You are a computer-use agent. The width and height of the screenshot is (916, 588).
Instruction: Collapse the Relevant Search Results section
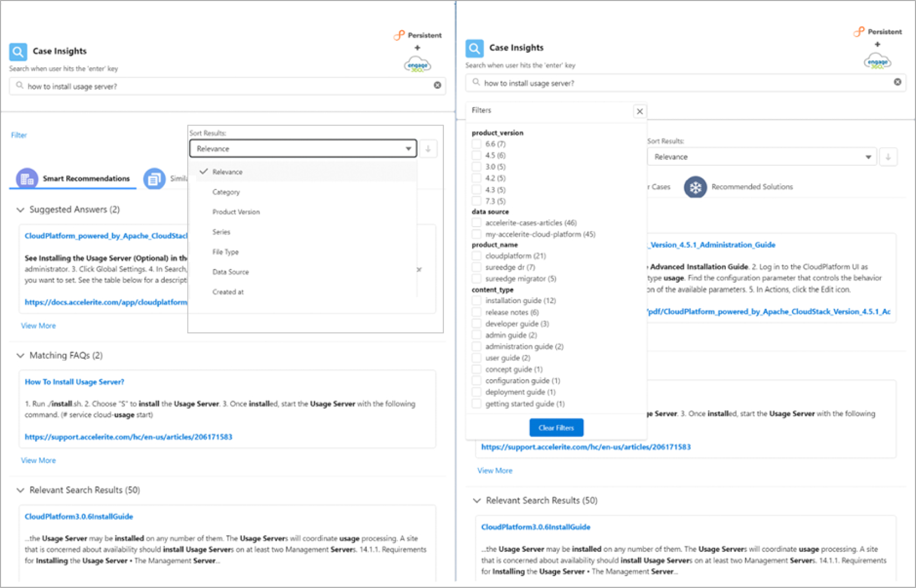(x=20, y=490)
